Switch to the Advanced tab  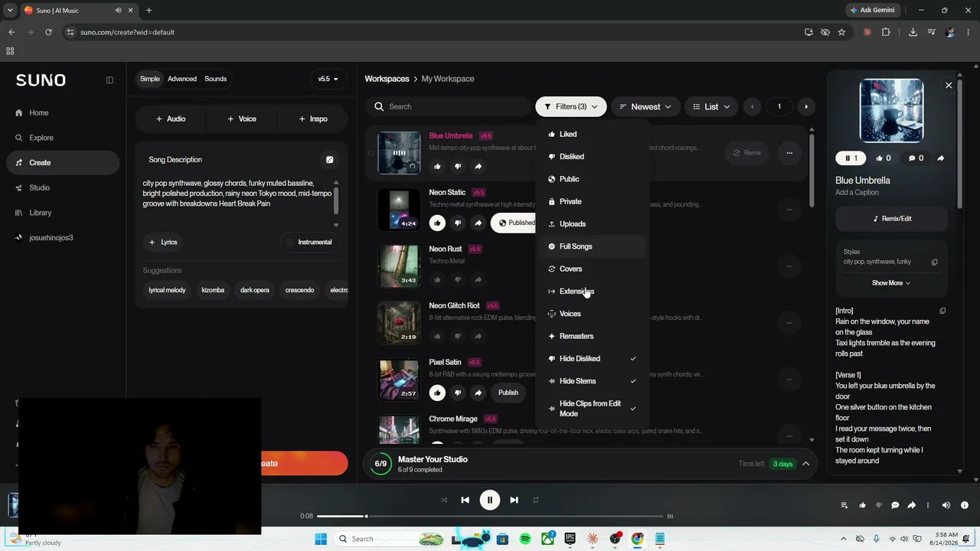tap(182, 79)
